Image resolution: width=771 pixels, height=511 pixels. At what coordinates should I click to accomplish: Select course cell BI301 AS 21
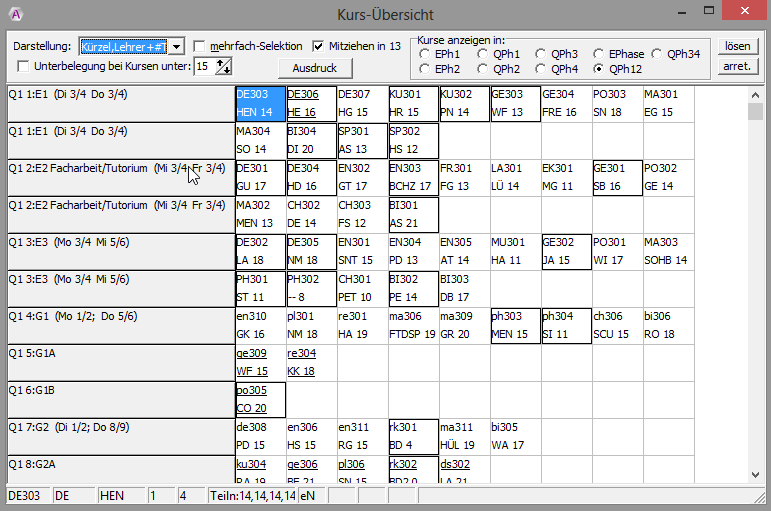(x=414, y=215)
